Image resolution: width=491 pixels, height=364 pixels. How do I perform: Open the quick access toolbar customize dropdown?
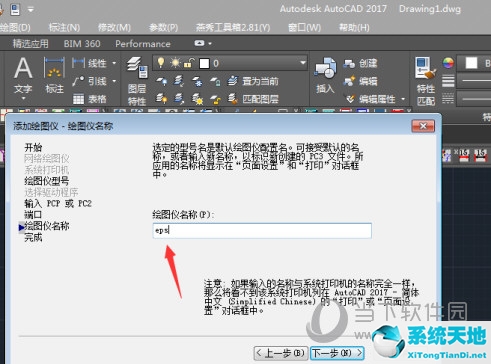pyautogui.click(x=31, y=10)
